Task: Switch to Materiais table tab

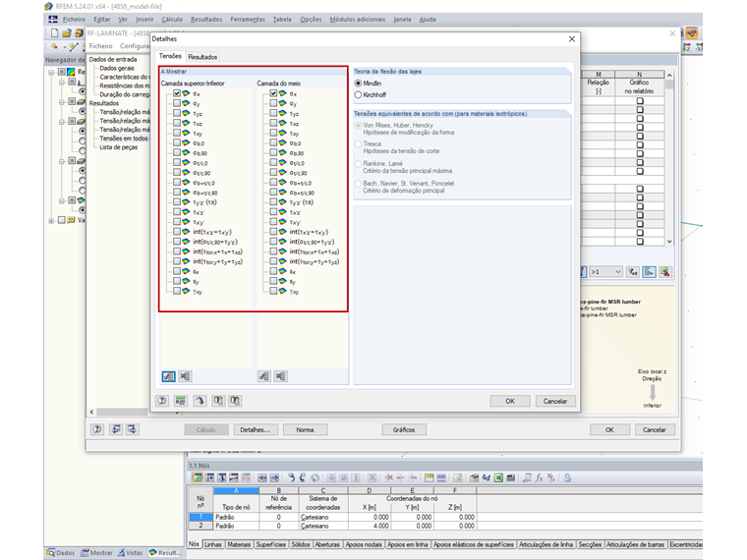Action: click(x=239, y=544)
